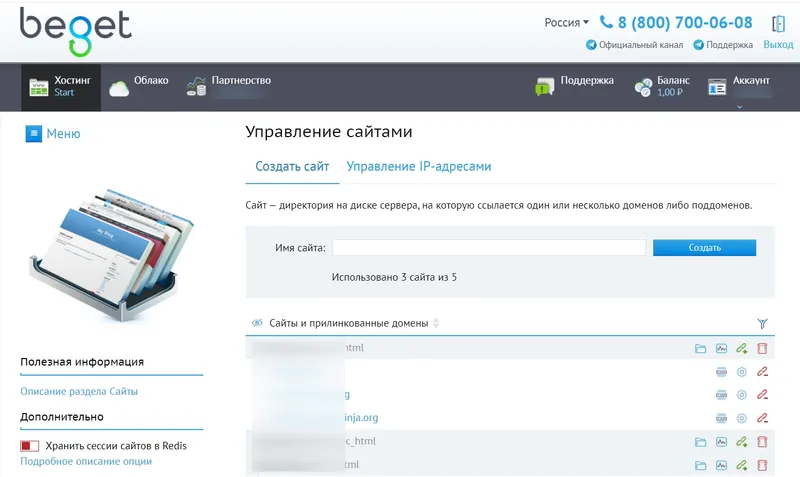This screenshot has width=800, height=477.
Task: Switch to the Управление IP-адресами tab
Action: [x=418, y=166]
